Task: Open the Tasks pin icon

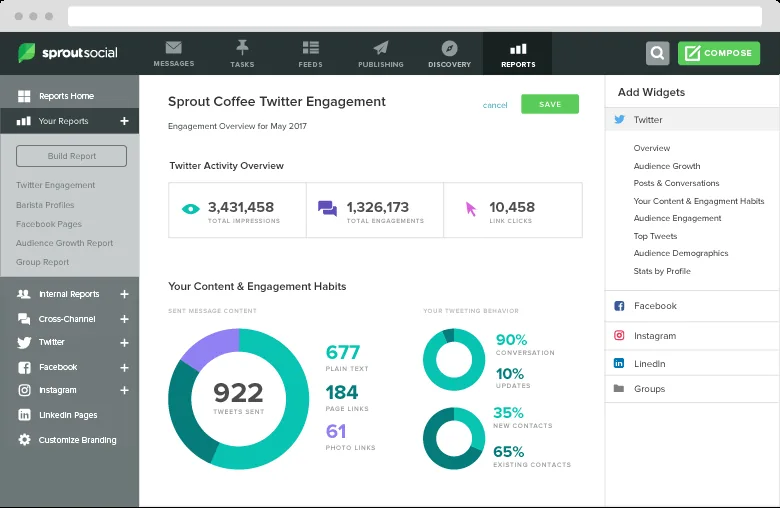Action: click(241, 48)
